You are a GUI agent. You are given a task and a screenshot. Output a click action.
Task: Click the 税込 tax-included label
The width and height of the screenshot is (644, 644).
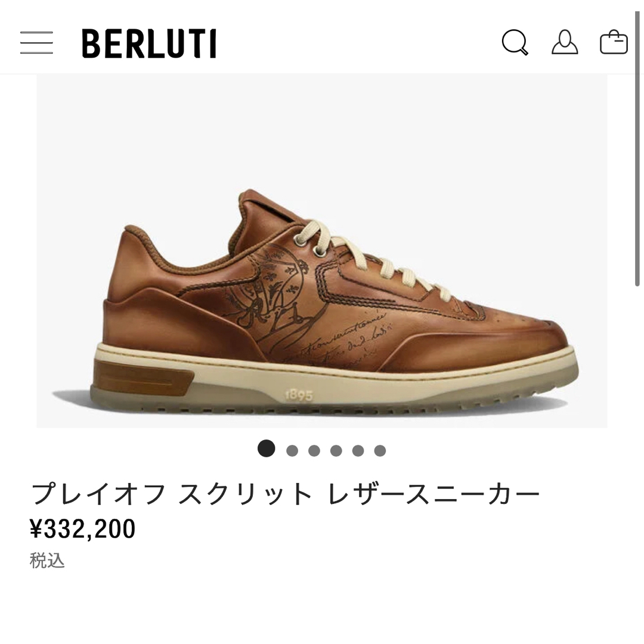point(47,561)
